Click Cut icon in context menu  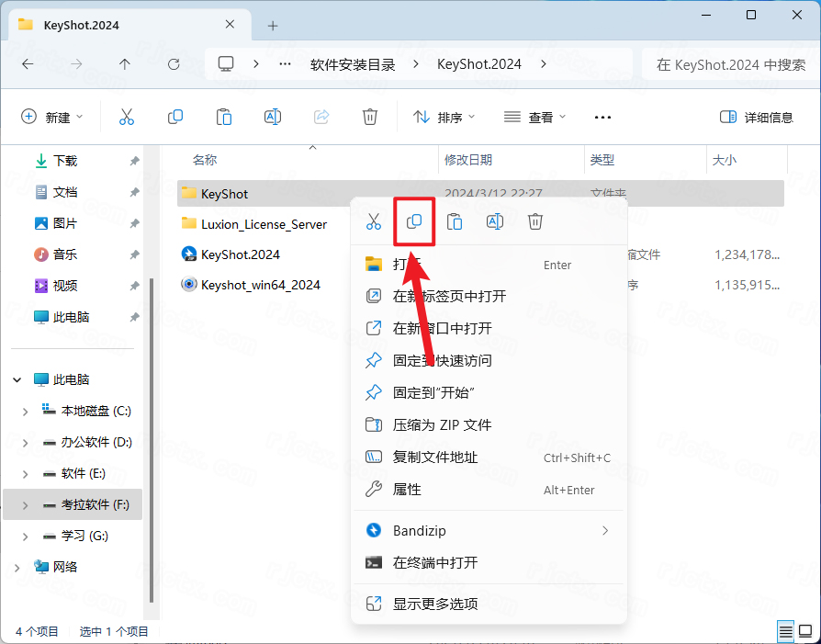point(374,221)
